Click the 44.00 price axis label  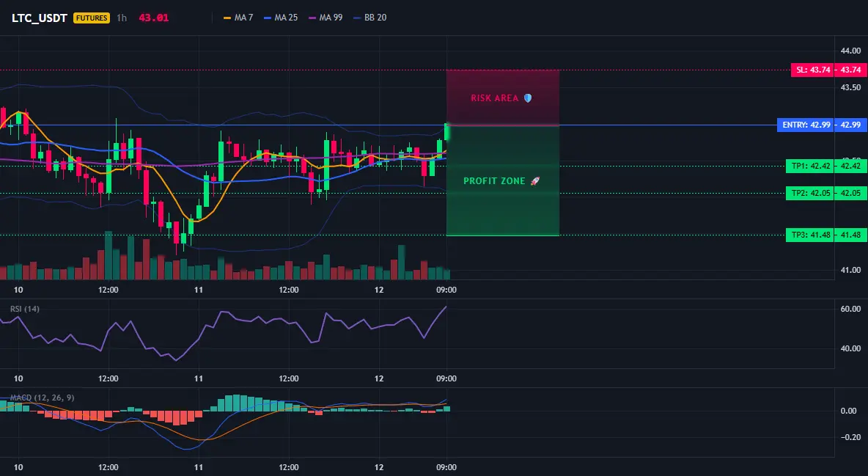coord(850,51)
